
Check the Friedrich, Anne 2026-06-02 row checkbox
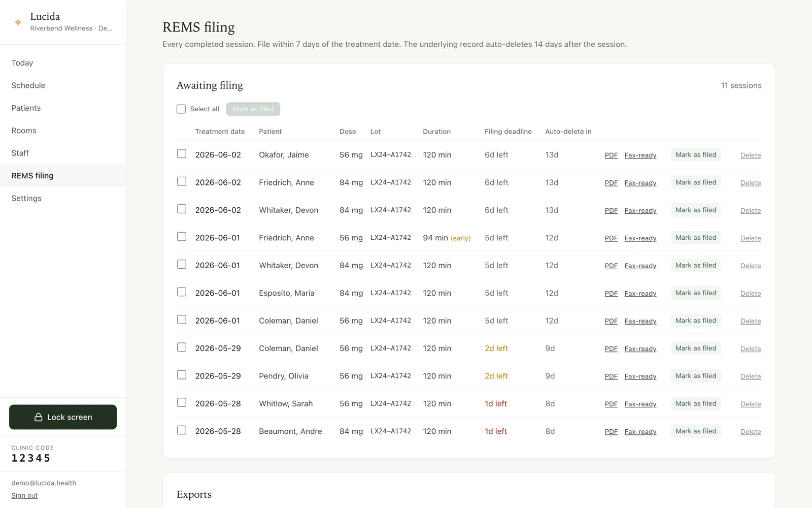[x=182, y=181]
